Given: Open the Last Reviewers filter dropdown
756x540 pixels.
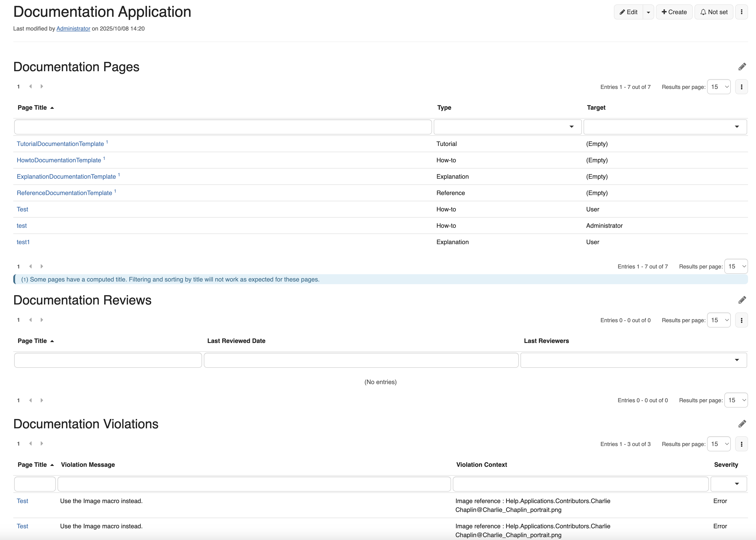Looking at the screenshot, I should 634,360.
